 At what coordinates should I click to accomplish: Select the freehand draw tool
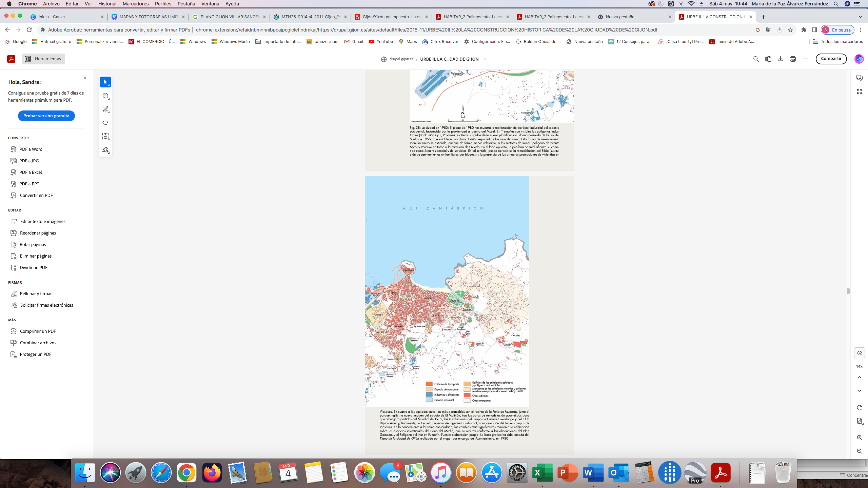[105, 123]
